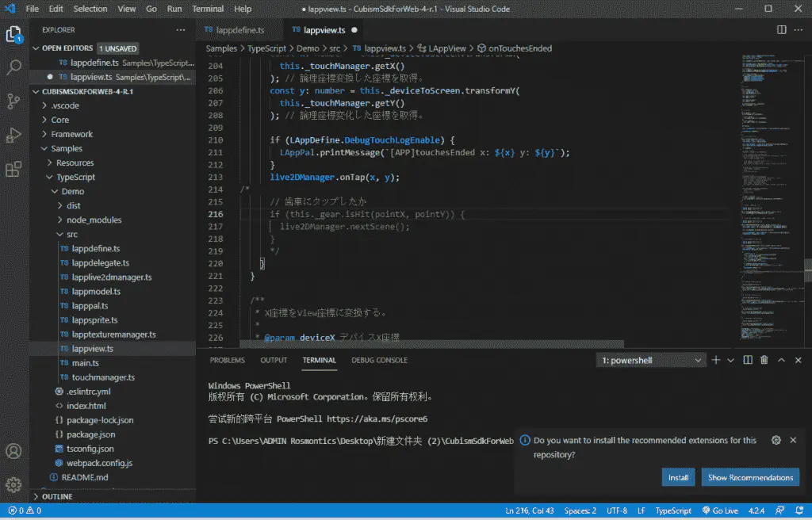Open editor more actions ellipsis

798,30
